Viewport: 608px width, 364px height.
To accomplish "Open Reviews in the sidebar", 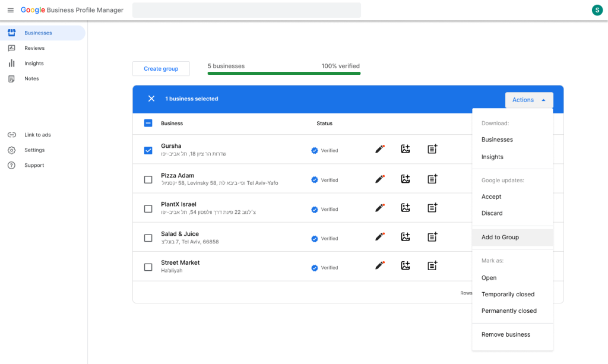I will coord(34,48).
